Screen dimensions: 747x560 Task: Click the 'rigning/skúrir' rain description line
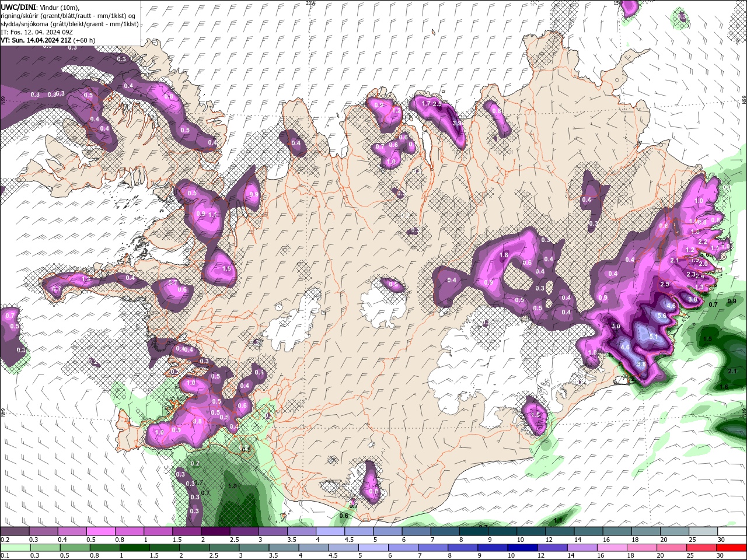click(x=68, y=16)
